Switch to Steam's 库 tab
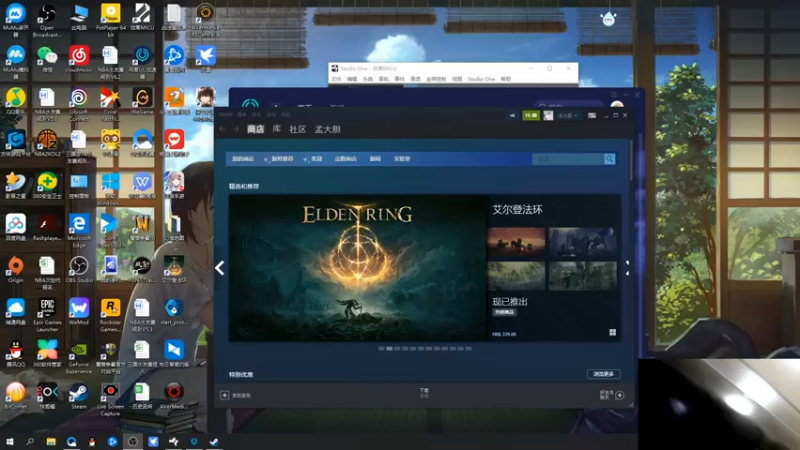Viewport: 800px width, 450px height. point(277,129)
